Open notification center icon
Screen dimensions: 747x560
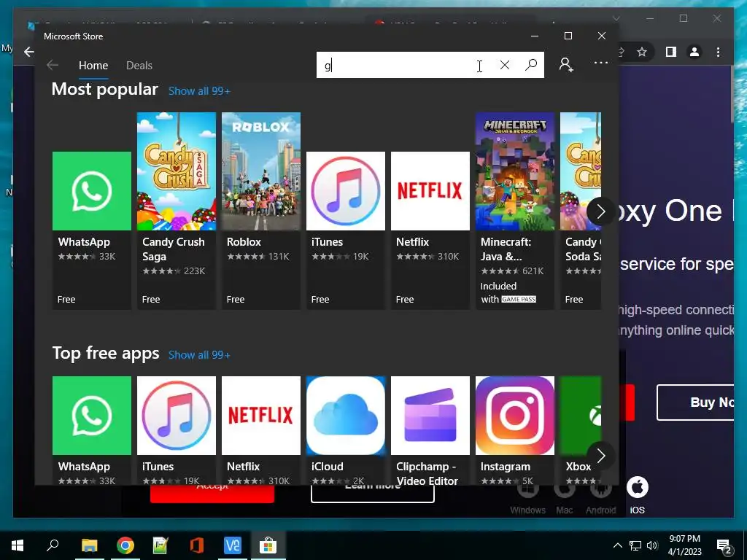click(x=724, y=546)
